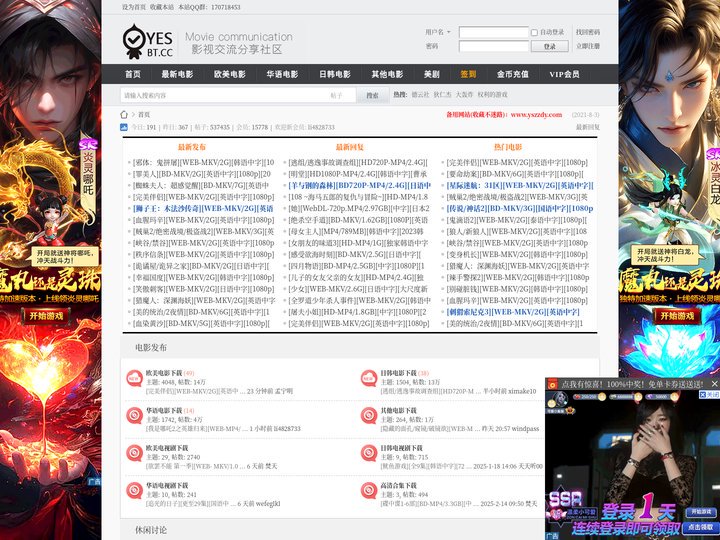Click 立即注册 link
Viewport: 720px width, 540px height.
[x=588, y=46]
